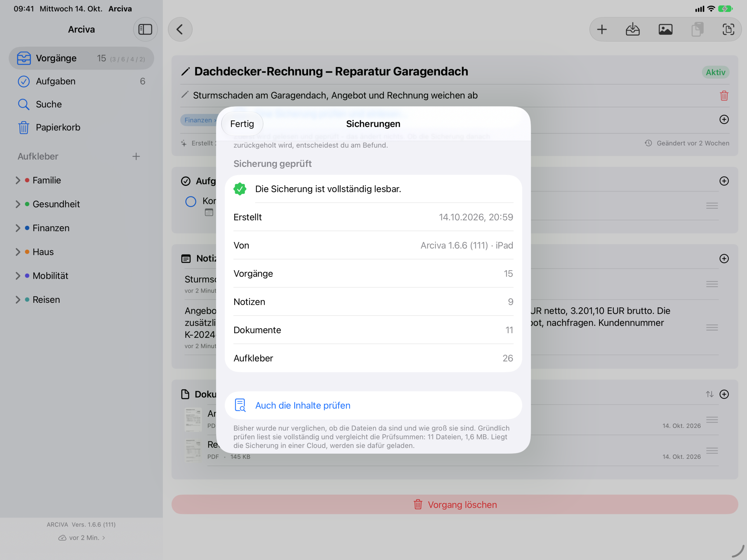747x560 pixels.
Task: Open the PDF 145 KB document thumbnail
Action: pos(193,450)
